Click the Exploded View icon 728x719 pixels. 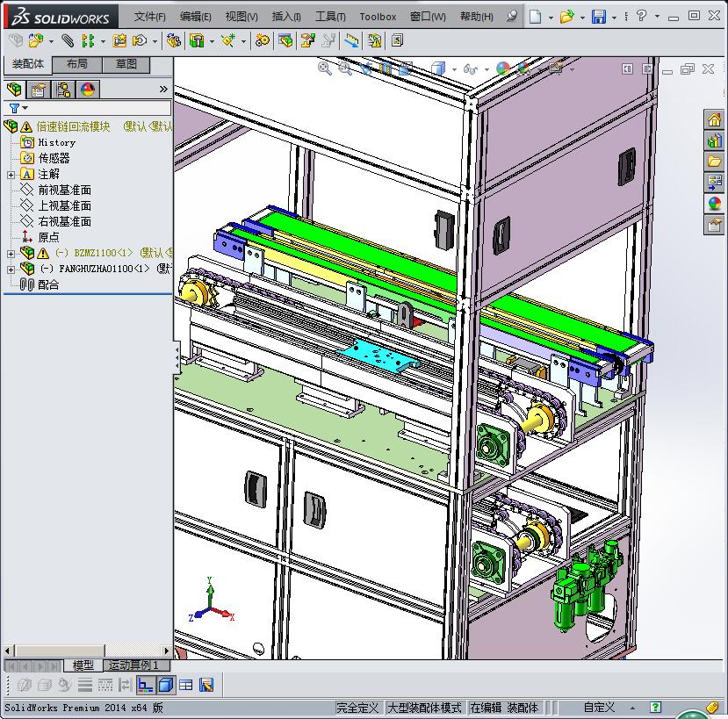point(307,41)
